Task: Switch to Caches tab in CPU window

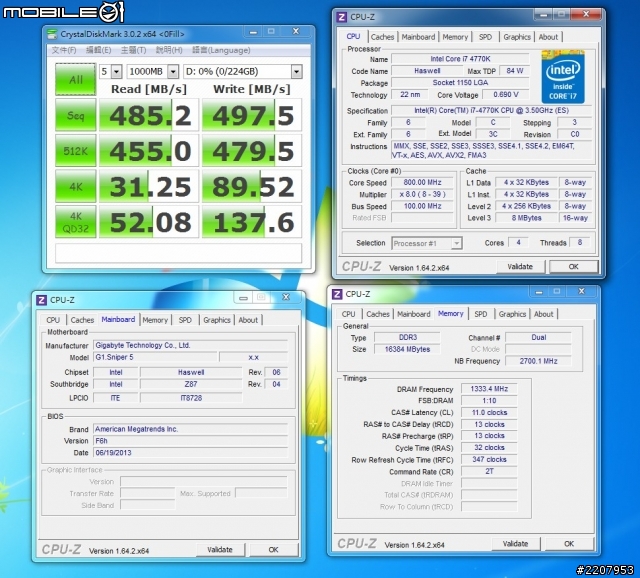Action: pos(382,37)
